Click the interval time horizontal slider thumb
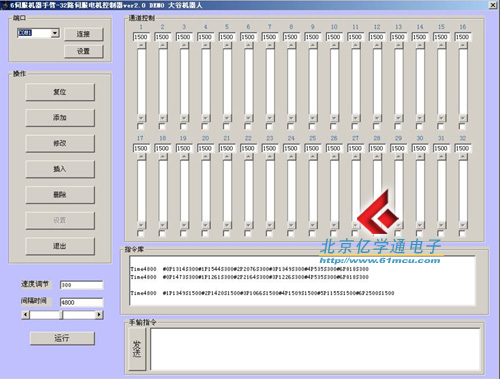 (x=62, y=315)
